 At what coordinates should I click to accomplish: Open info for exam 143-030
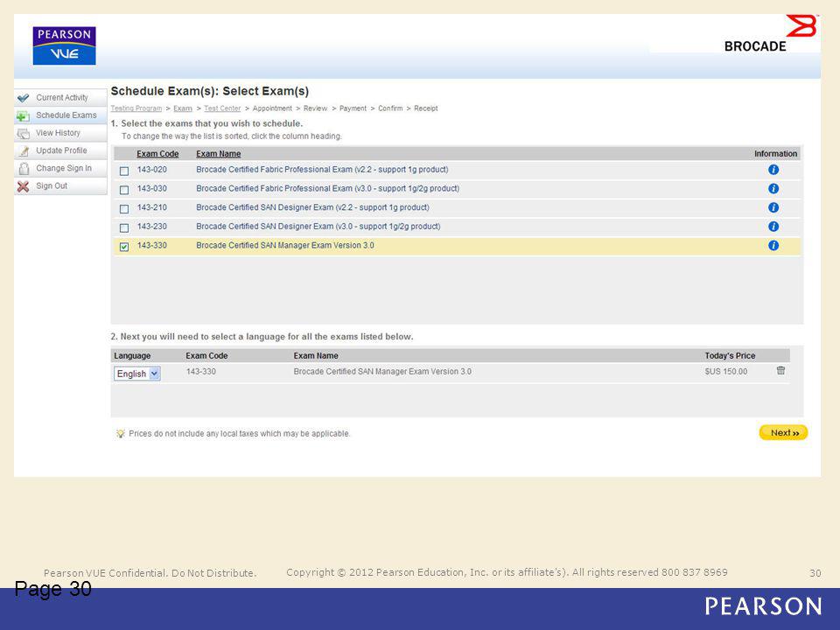tap(773, 189)
